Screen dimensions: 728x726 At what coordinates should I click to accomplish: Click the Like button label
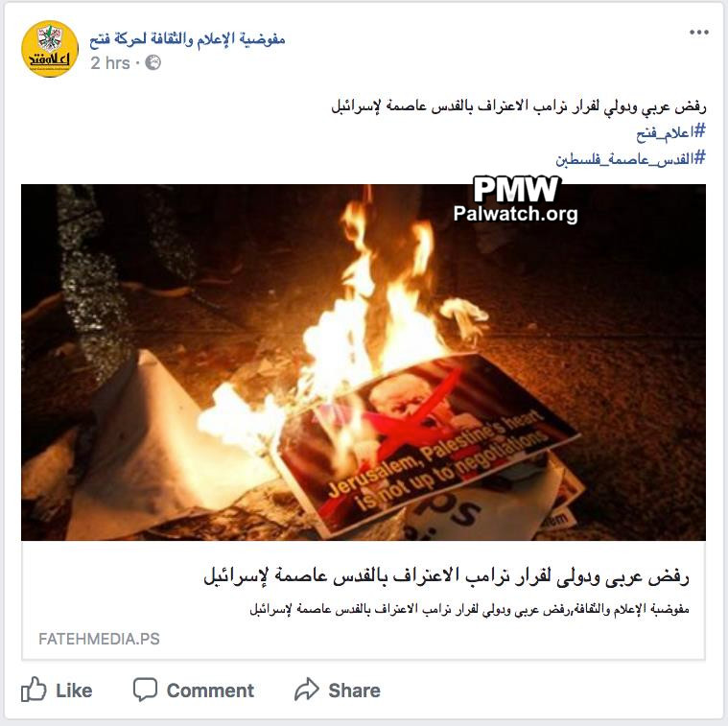[74, 691]
